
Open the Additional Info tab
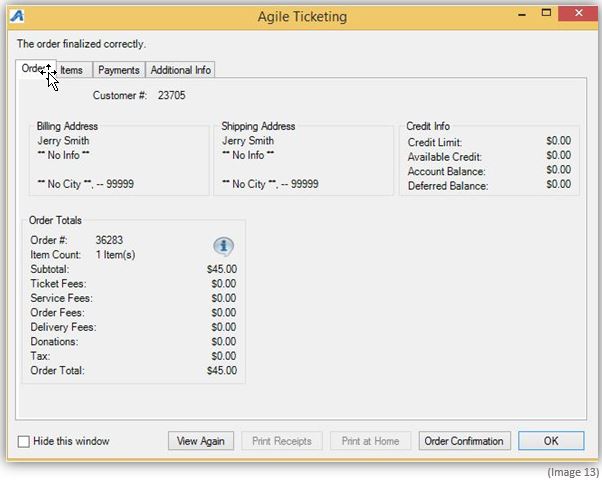(180, 70)
